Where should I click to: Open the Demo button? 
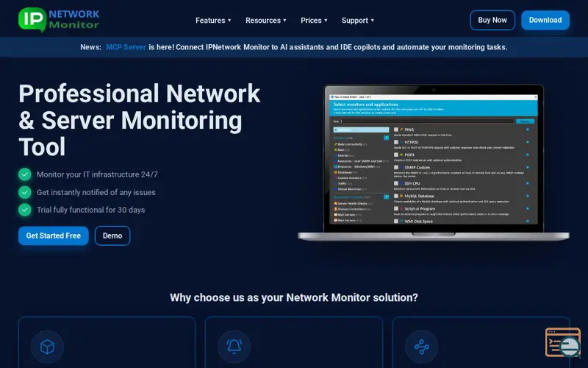pyautogui.click(x=112, y=236)
